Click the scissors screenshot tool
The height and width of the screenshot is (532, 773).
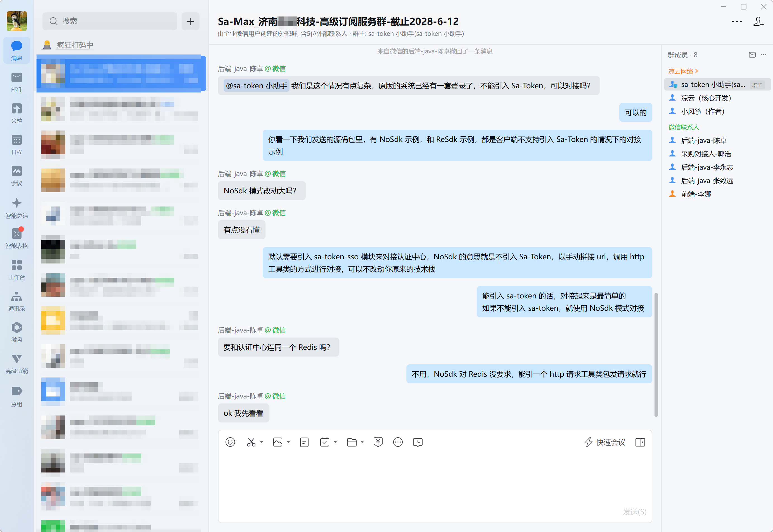pyautogui.click(x=251, y=442)
